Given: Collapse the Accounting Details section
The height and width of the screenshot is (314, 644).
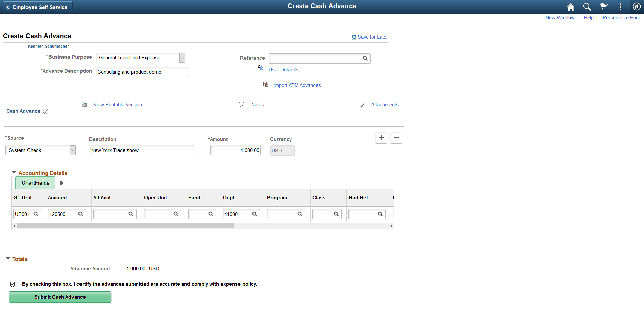Looking at the screenshot, I should click(14, 172).
